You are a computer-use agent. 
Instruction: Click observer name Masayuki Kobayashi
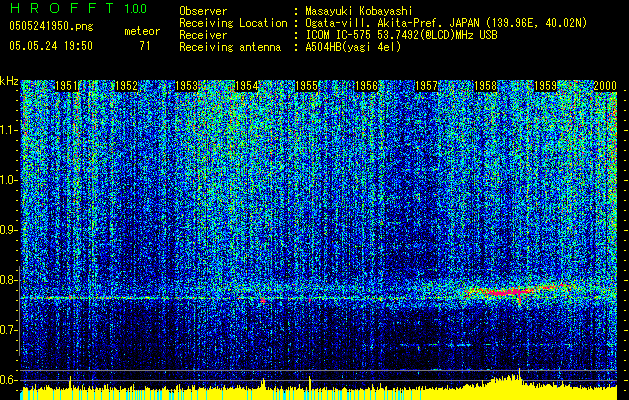tap(359, 11)
